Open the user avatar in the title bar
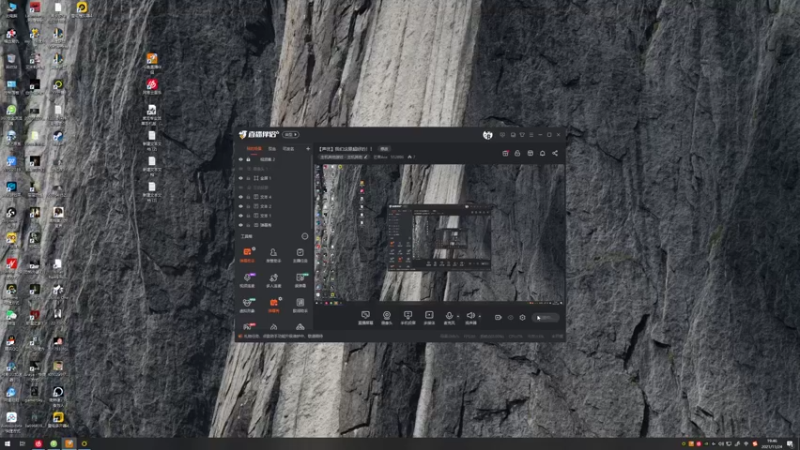800x450 pixels. point(487,135)
